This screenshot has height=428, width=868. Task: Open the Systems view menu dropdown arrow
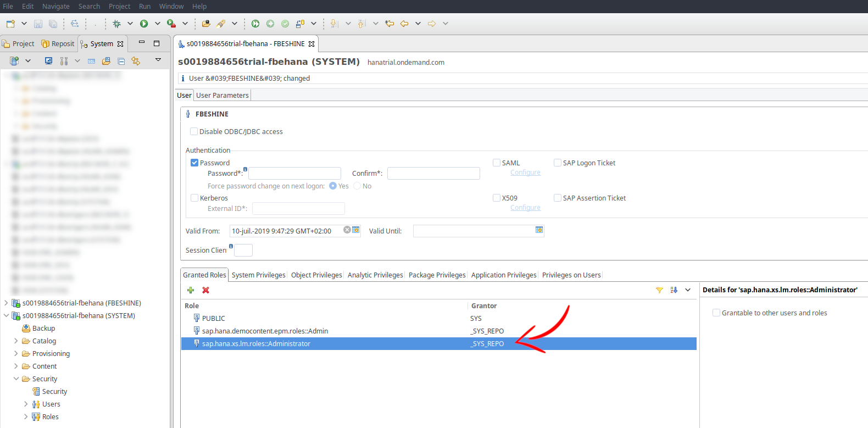[x=158, y=60]
